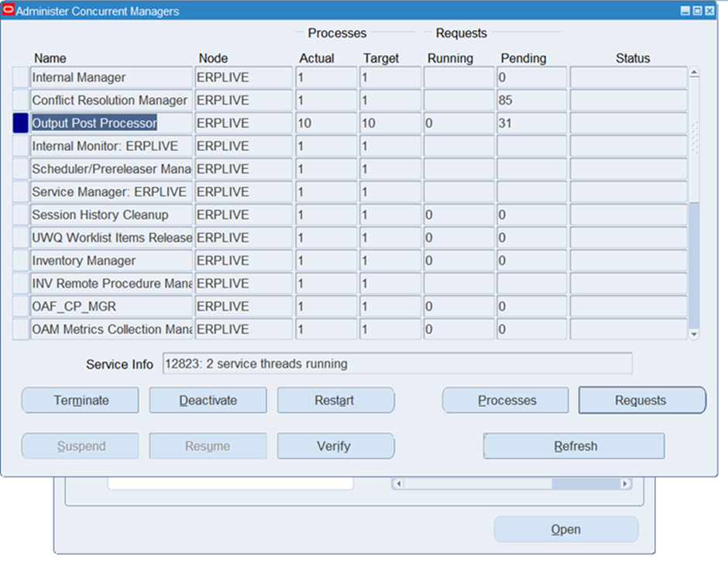728x565 pixels.
Task: Click the Inventory Manager name field
Action: [111, 260]
